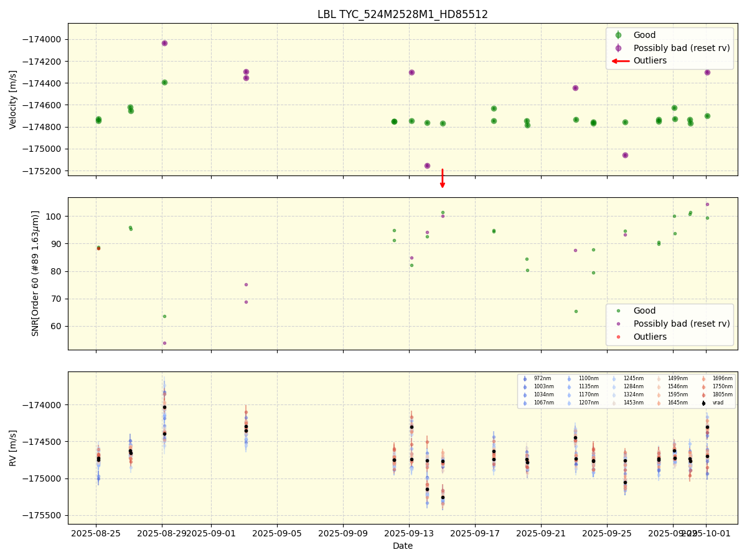Select purple 'Possibly bad' marker in velocity legend
Image resolution: width=747 pixels, height=560 pixels.
coord(618,48)
